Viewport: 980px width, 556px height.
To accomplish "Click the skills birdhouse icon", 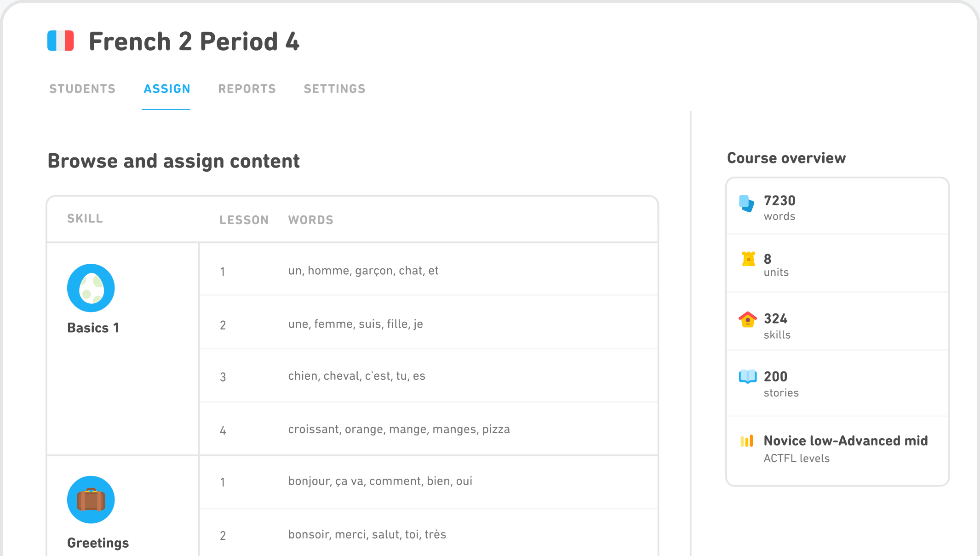I will pyautogui.click(x=748, y=319).
